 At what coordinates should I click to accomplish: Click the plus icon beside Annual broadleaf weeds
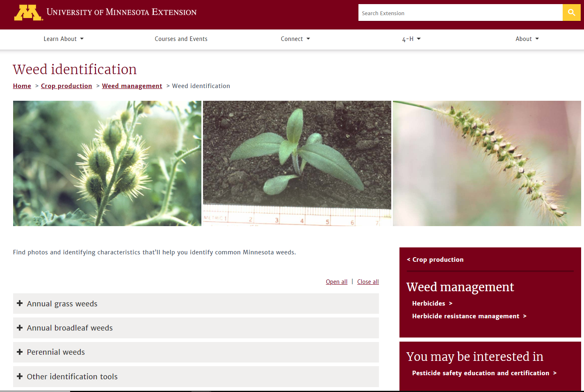[x=20, y=328]
